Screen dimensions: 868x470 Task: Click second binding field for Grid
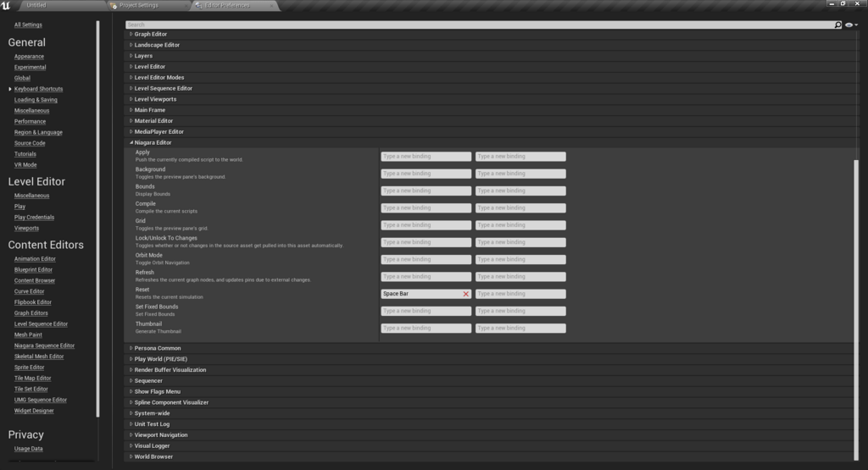click(520, 225)
